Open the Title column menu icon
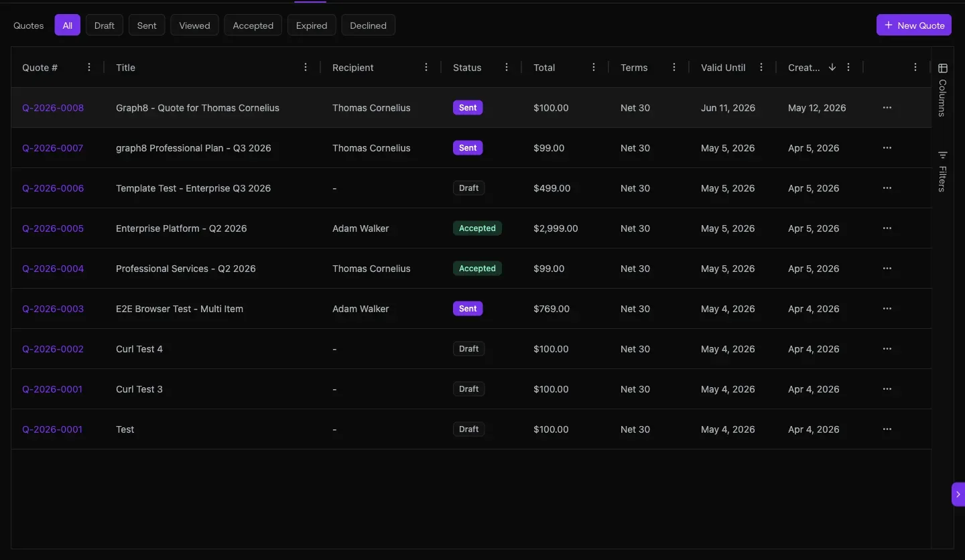 tap(306, 68)
